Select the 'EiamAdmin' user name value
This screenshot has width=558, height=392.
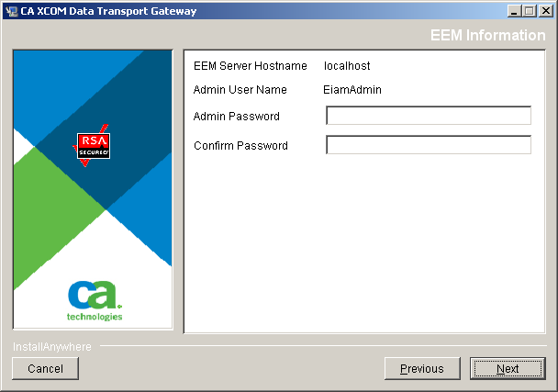(352, 90)
